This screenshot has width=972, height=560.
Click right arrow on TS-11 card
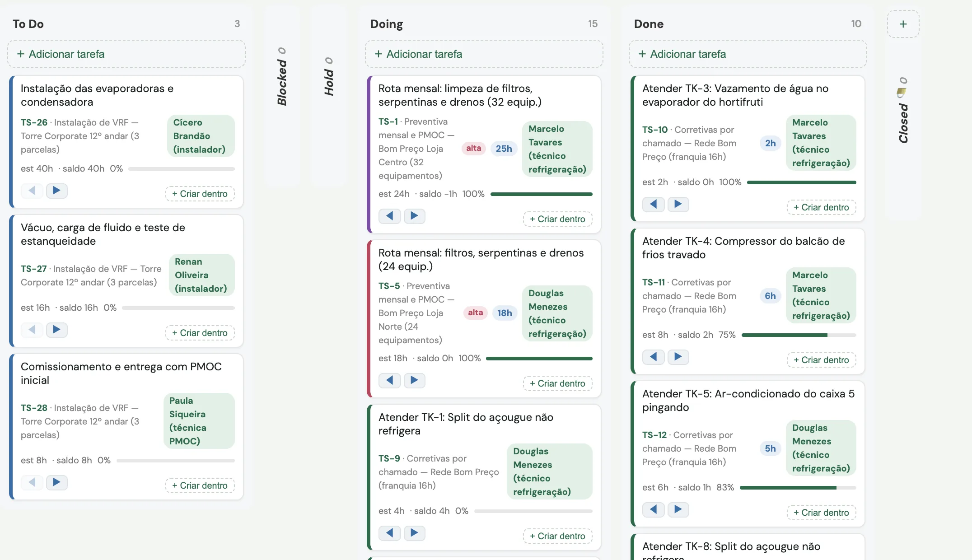[x=678, y=357]
